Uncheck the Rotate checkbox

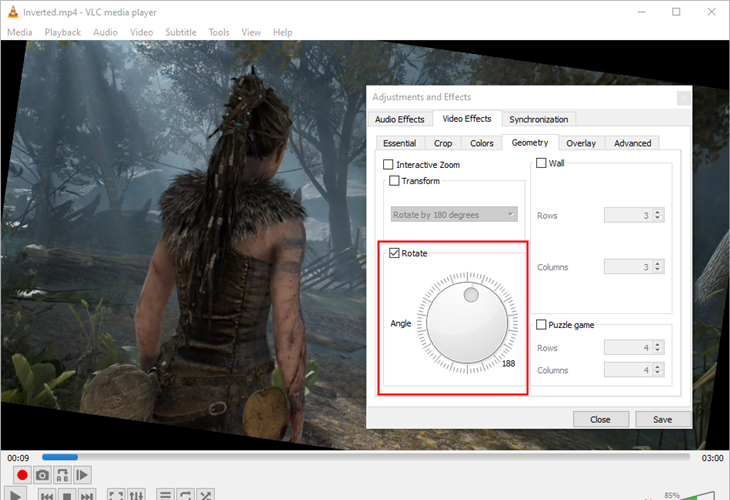point(394,253)
